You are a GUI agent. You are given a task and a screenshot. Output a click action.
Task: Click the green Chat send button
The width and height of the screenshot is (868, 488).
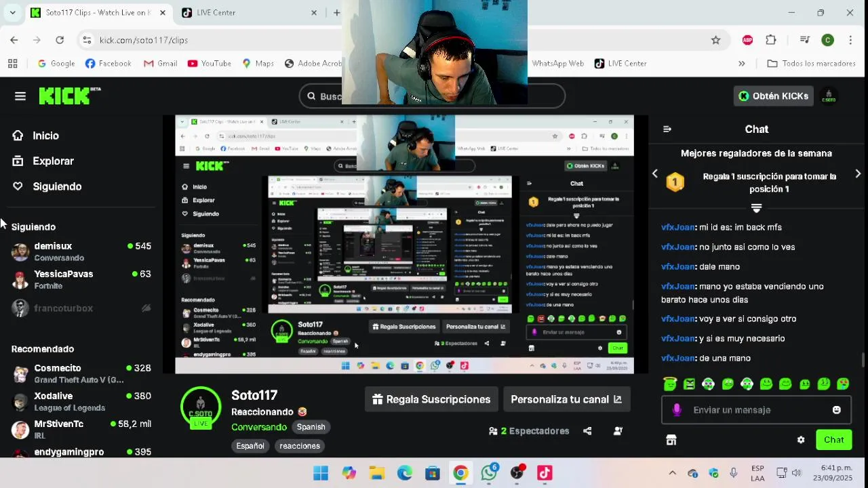[833, 440]
